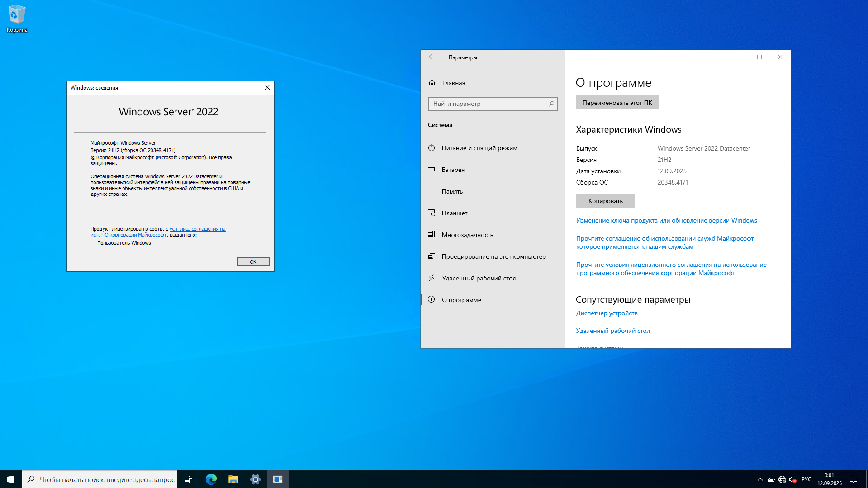Click the home icon next to Главная

(x=432, y=83)
